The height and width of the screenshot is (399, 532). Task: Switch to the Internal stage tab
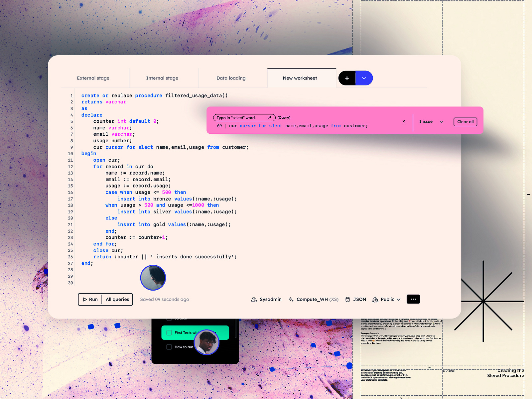(162, 78)
